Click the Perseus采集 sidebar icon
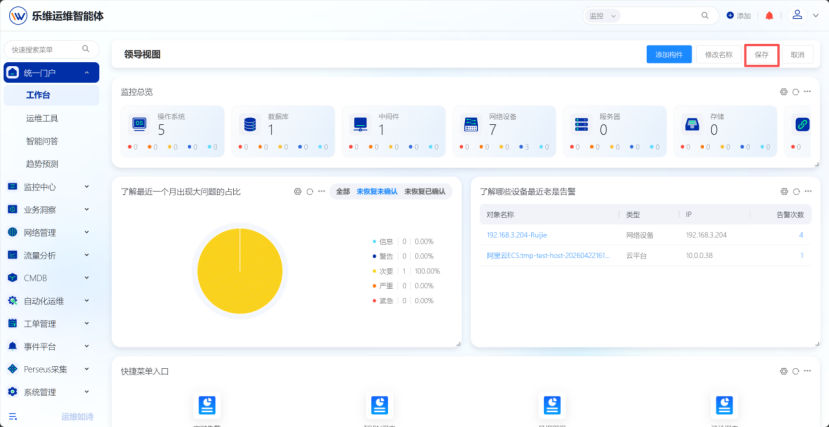The height and width of the screenshot is (427, 829). coord(13,369)
